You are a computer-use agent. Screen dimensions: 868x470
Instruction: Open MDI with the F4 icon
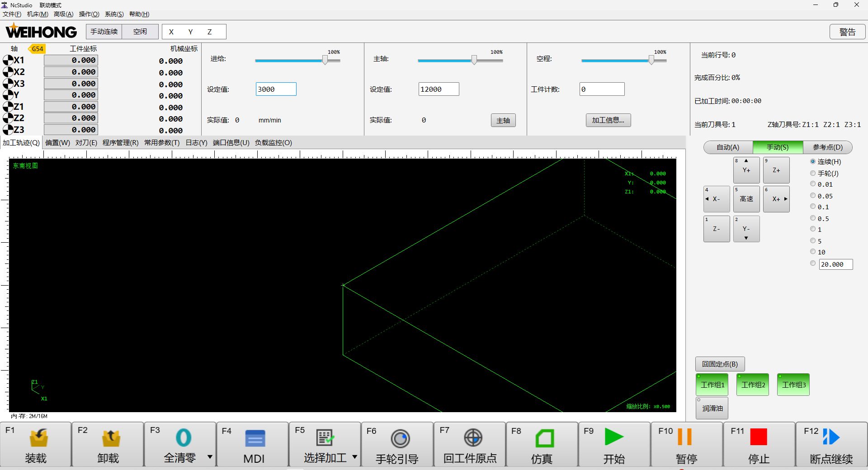[255, 438]
